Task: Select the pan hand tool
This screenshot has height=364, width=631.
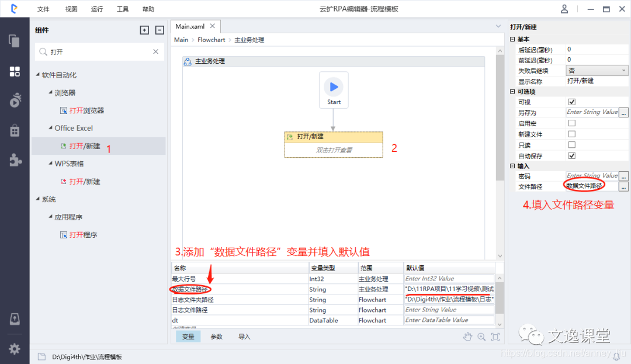Action: 467,337
